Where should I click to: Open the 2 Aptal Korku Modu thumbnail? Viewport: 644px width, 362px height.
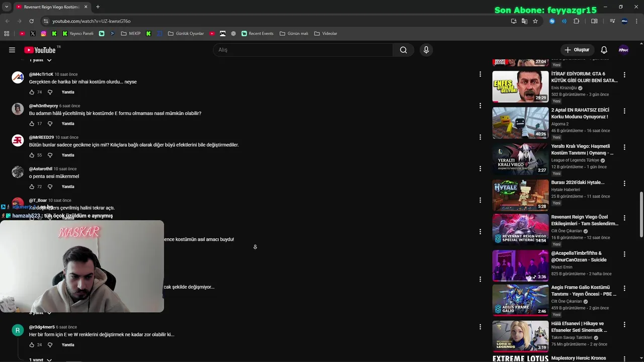[520, 123]
